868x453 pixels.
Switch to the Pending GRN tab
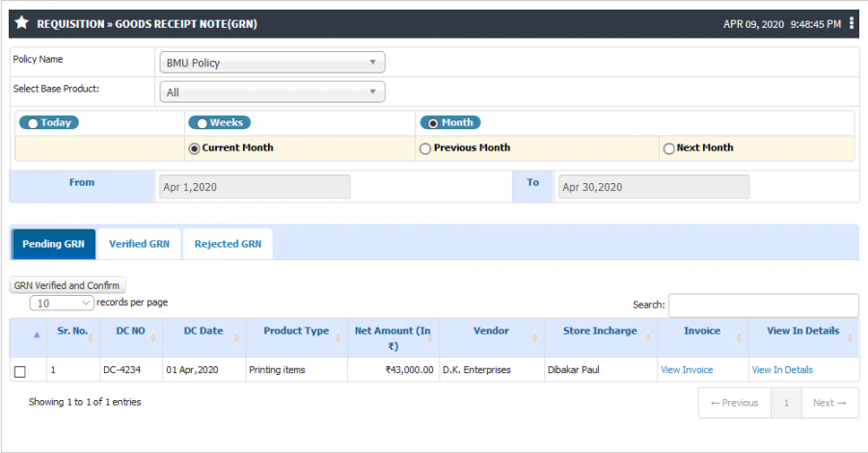pyautogui.click(x=53, y=244)
